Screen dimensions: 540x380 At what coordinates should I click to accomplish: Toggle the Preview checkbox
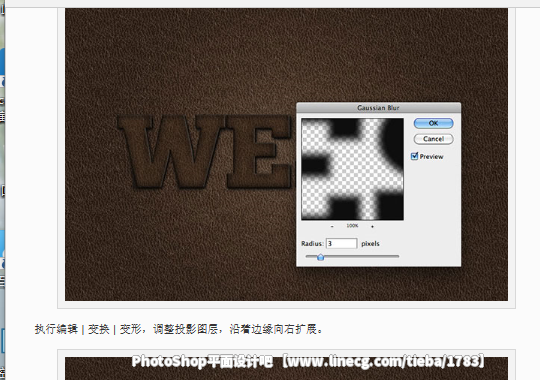(414, 156)
